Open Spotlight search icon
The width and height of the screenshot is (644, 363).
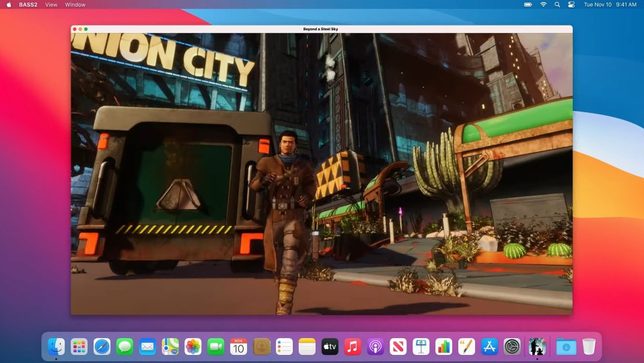tap(557, 5)
